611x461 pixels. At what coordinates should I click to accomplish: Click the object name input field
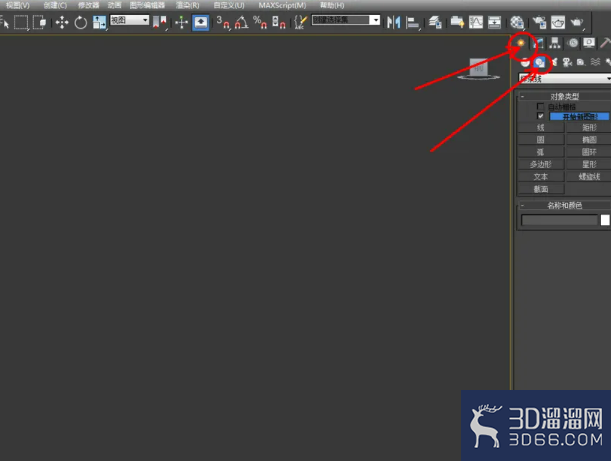coord(559,220)
